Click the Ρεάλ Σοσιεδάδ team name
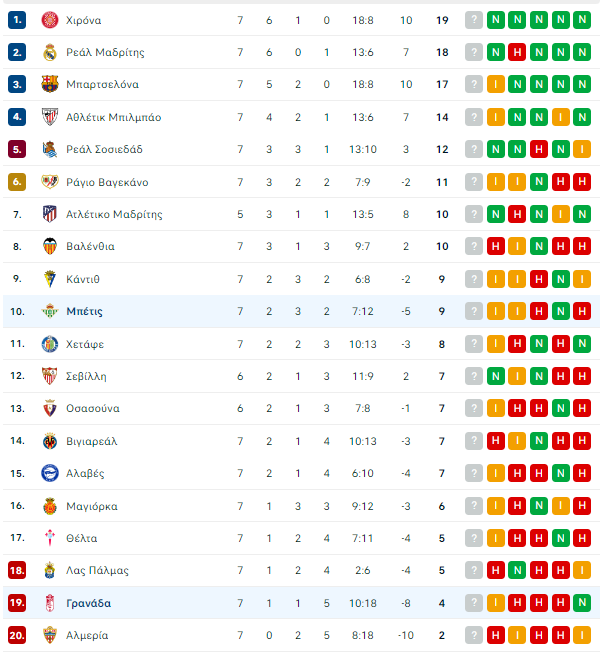This screenshot has width=606, height=655. point(104,150)
